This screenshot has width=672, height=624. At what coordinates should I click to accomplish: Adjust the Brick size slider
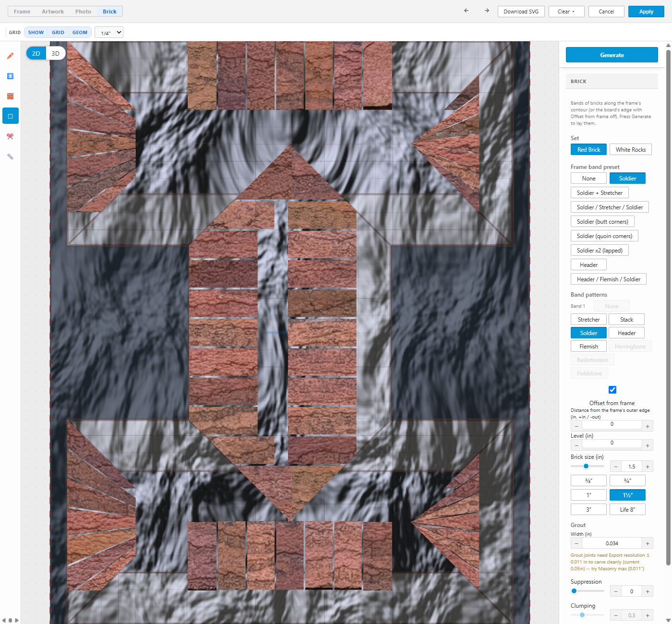coord(588,466)
